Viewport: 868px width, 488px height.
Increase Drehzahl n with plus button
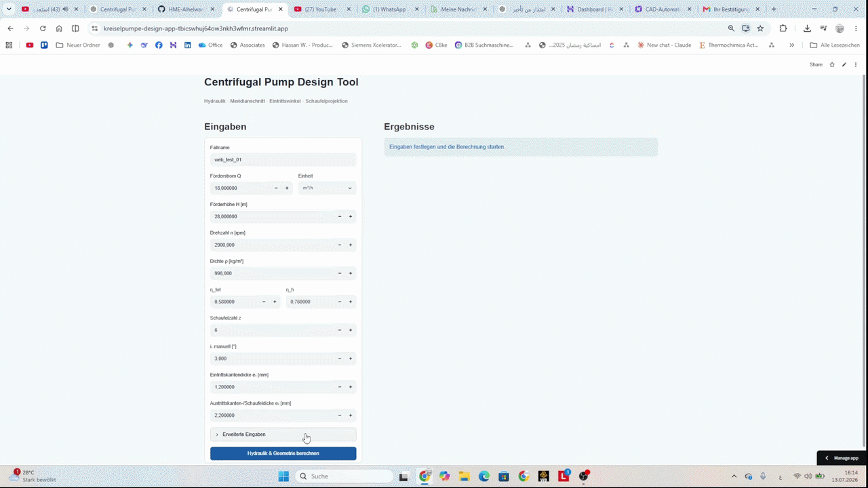click(351, 245)
